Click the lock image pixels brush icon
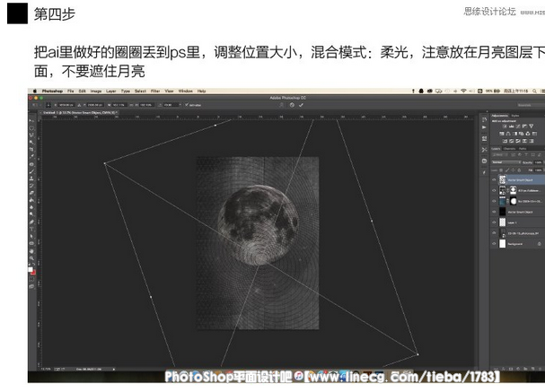This screenshot has width=545, height=392. click(507, 170)
